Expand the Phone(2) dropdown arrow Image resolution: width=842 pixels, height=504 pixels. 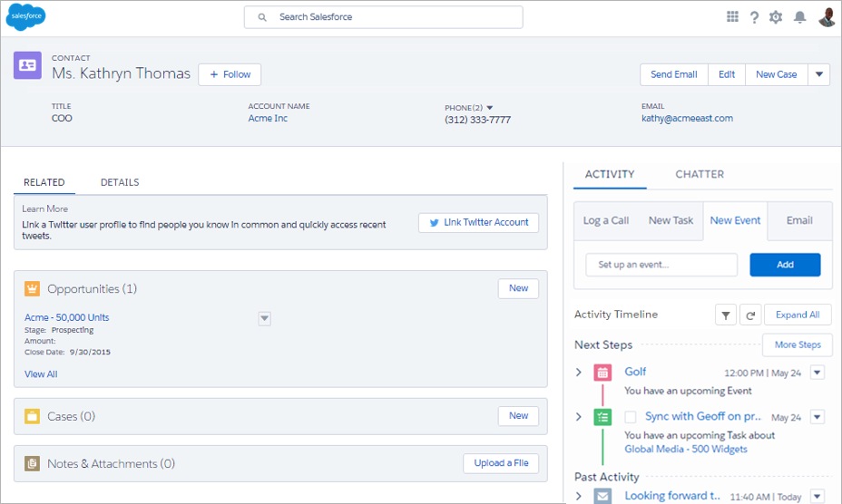[490, 108]
